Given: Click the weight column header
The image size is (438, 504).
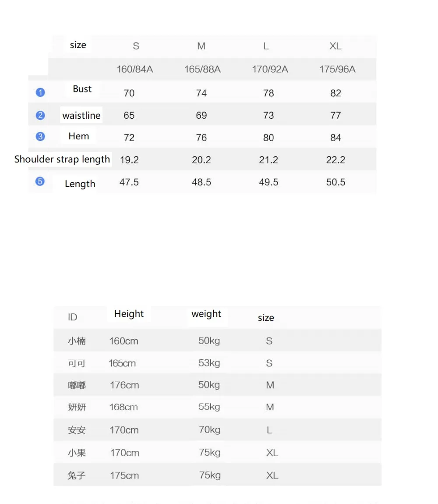Looking at the screenshot, I should [x=206, y=314].
